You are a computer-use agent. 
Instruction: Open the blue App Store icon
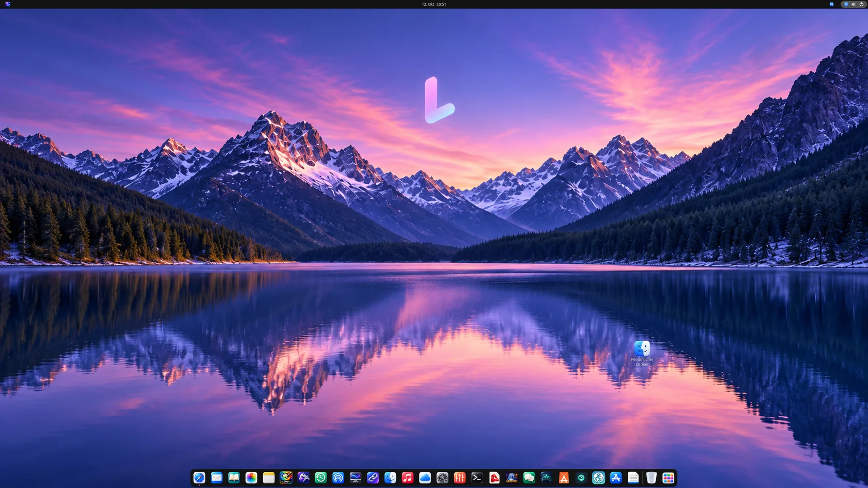tap(616, 478)
